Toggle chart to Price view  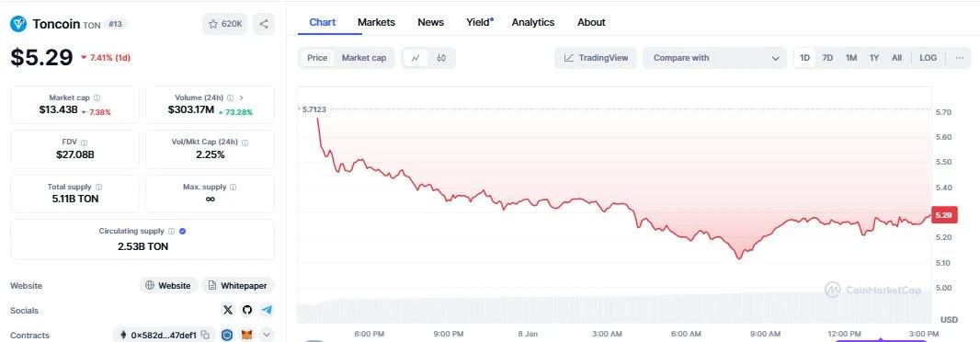coord(317,58)
